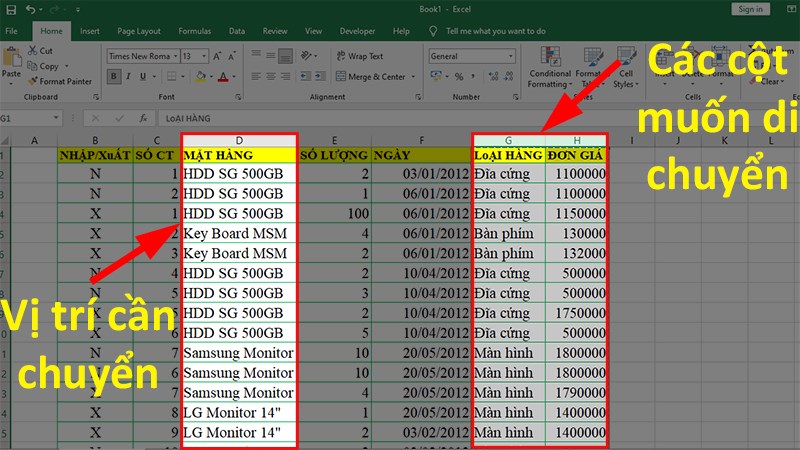
Task: Click the Save icon in the title bar
Action: tap(11, 9)
